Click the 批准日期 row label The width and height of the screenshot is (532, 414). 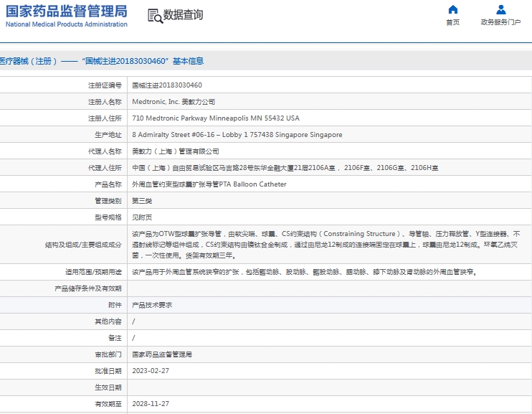[x=108, y=371]
